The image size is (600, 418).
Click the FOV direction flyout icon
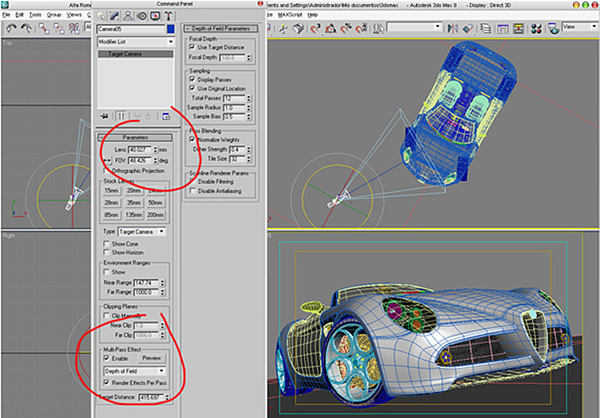[x=107, y=161]
